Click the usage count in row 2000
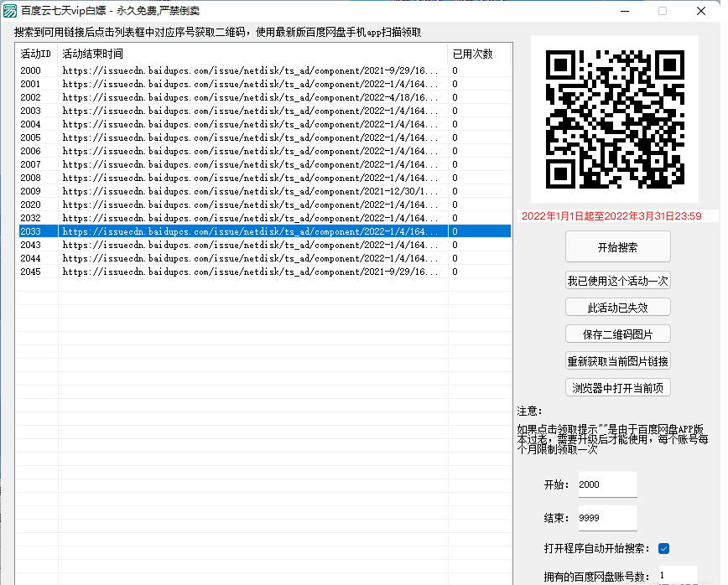 click(x=455, y=70)
